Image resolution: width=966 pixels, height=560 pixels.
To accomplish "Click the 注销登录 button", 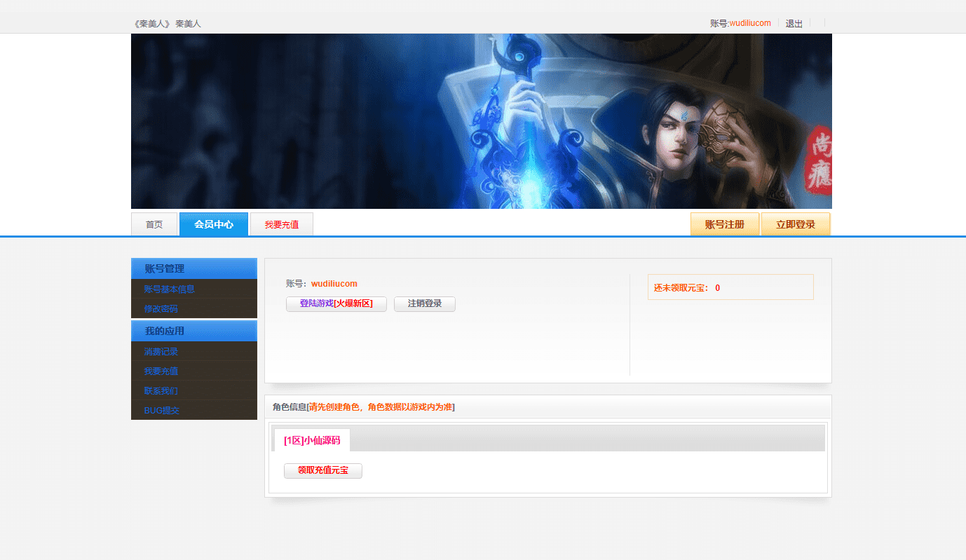I will click(x=425, y=303).
